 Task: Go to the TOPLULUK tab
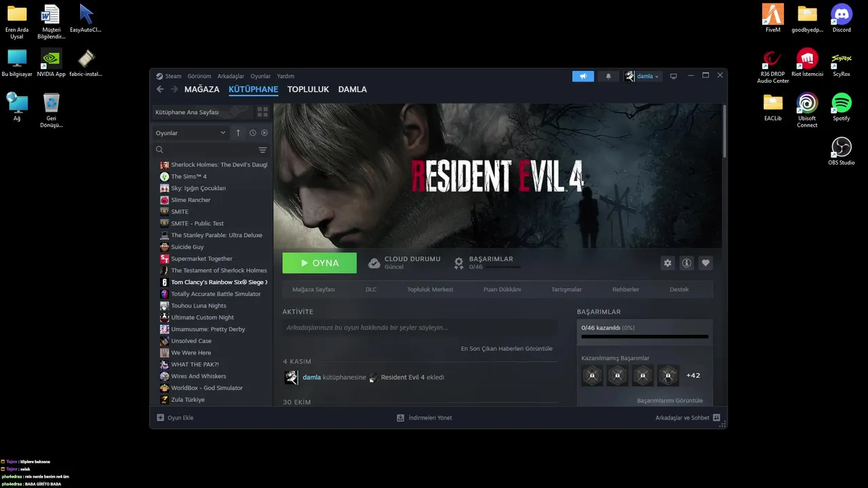coord(308,89)
